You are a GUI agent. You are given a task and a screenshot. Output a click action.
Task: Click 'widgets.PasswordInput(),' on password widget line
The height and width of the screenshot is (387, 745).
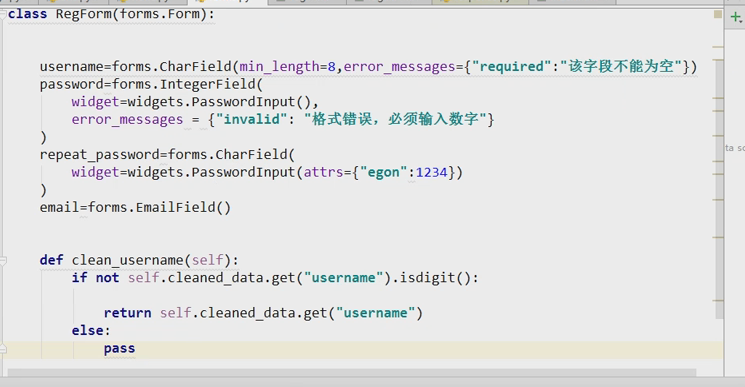click(x=223, y=102)
